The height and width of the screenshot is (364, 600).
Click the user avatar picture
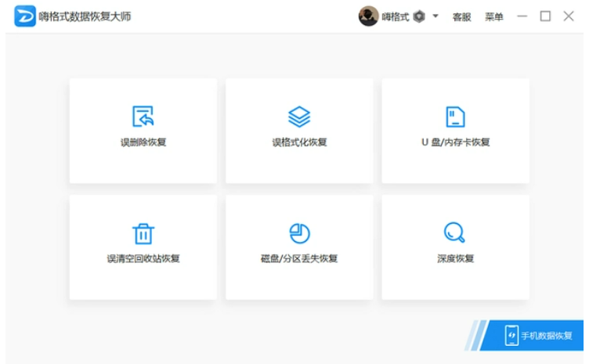pyautogui.click(x=368, y=16)
